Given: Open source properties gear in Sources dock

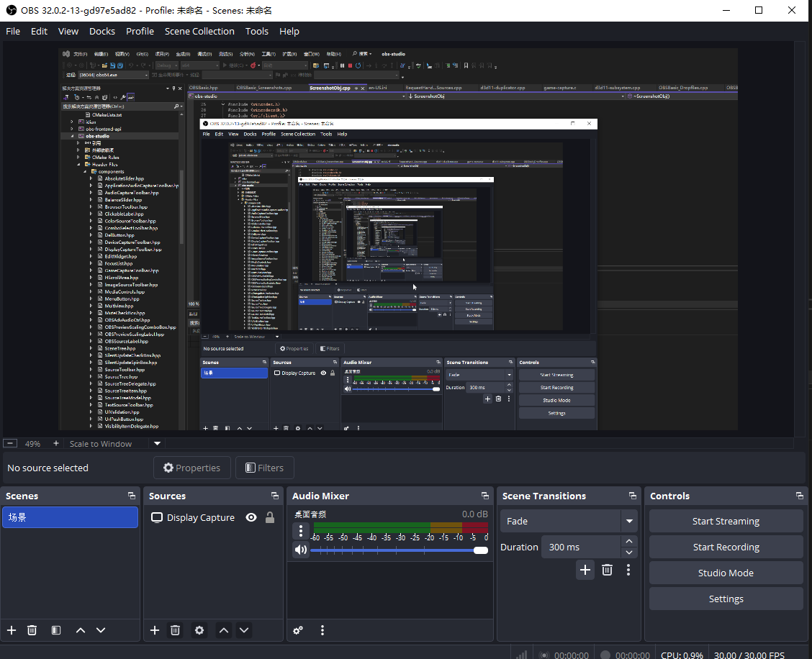Looking at the screenshot, I should point(199,630).
